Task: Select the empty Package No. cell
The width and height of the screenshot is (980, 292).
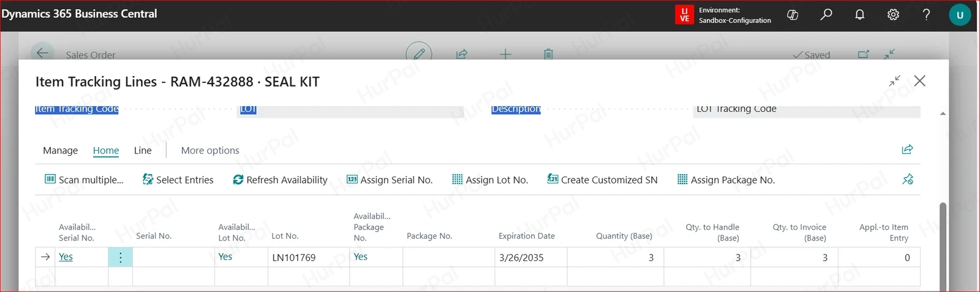Action: click(x=448, y=257)
